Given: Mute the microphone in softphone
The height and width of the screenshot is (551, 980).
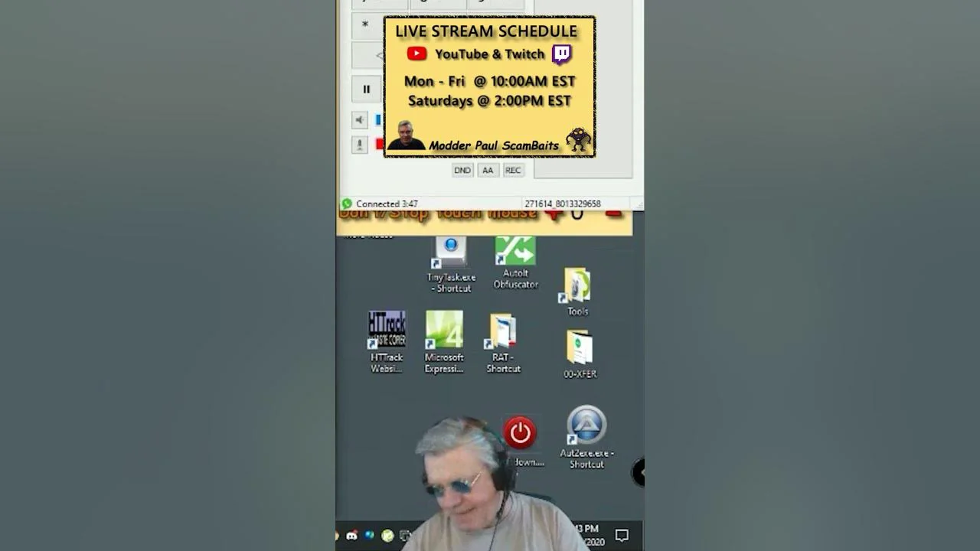Looking at the screenshot, I should pos(360,144).
